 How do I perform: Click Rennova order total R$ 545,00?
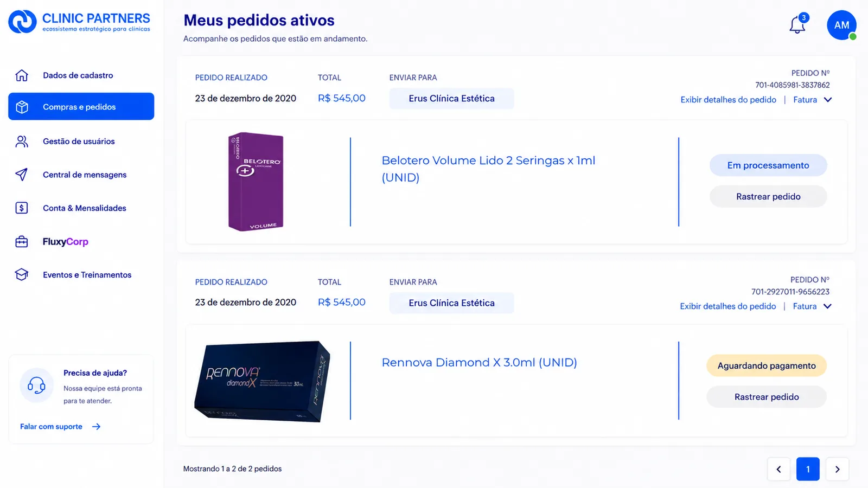pyautogui.click(x=342, y=302)
